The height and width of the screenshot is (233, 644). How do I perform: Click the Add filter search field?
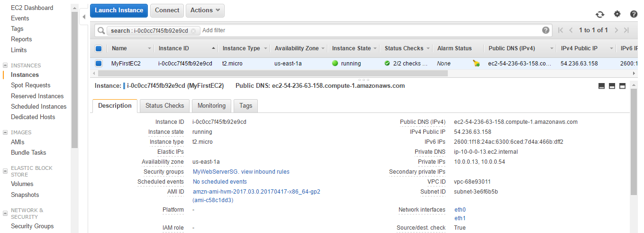click(370, 30)
